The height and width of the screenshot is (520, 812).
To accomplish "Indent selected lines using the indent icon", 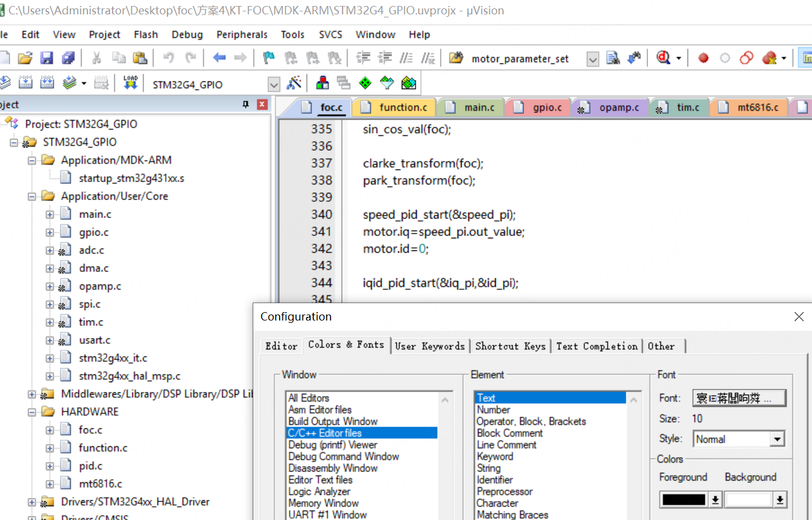I will (363, 58).
